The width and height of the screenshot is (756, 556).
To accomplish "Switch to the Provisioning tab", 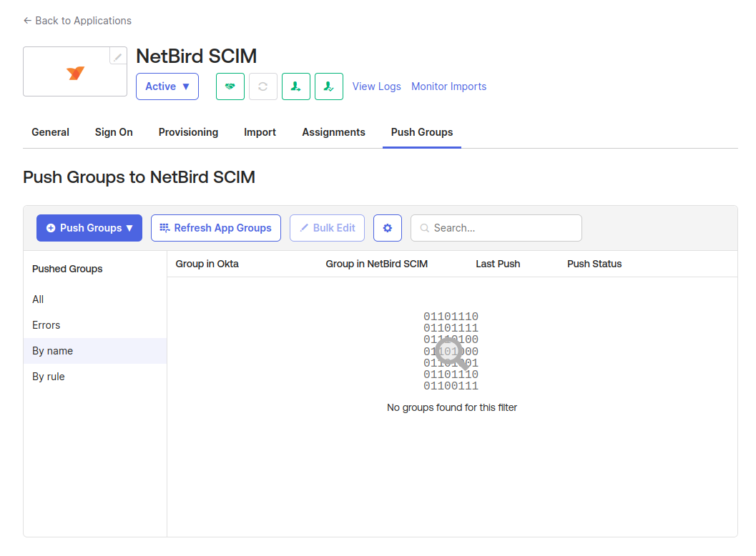I will pyautogui.click(x=188, y=132).
